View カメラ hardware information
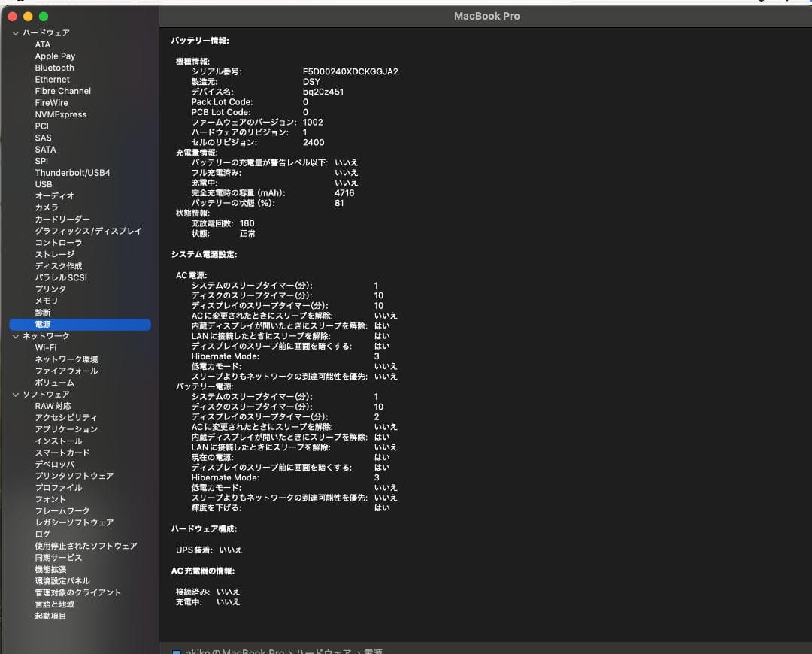The height and width of the screenshot is (654, 812). pos(47,207)
